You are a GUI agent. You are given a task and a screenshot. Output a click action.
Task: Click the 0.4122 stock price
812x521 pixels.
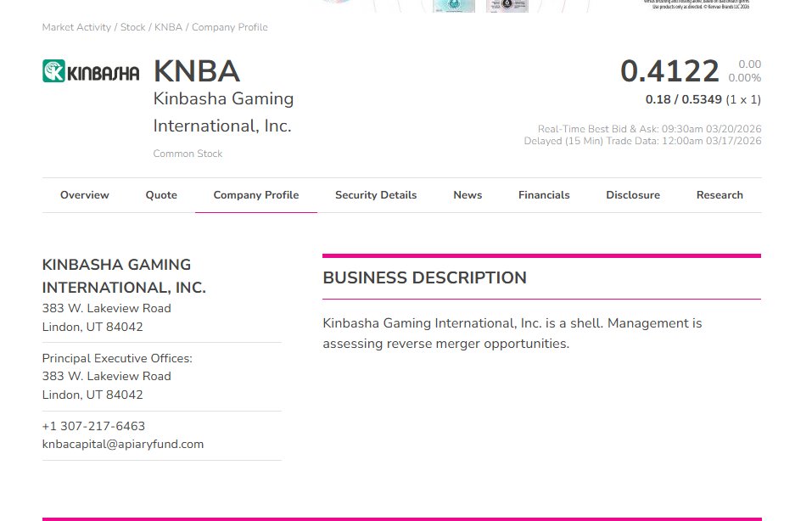tap(669, 71)
